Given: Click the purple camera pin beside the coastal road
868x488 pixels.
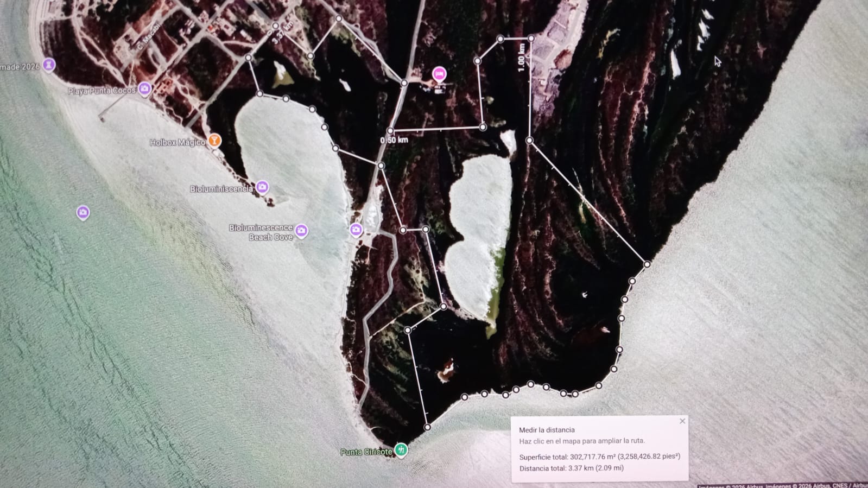Looking at the screenshot, I should (356, 230).
